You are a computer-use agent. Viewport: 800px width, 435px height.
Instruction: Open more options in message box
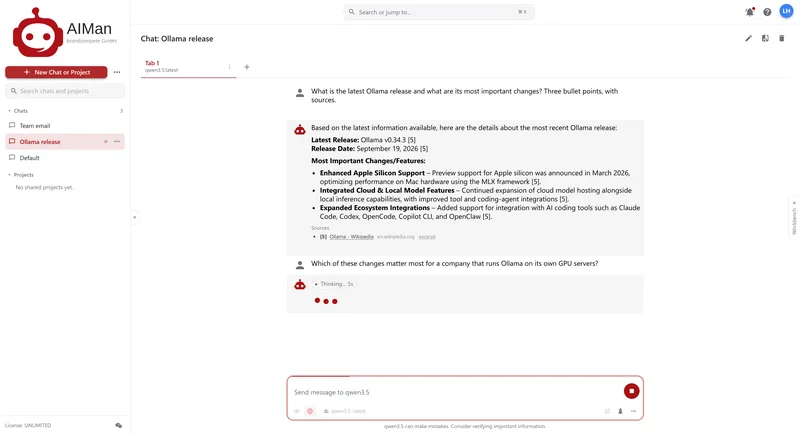point(633,411)
